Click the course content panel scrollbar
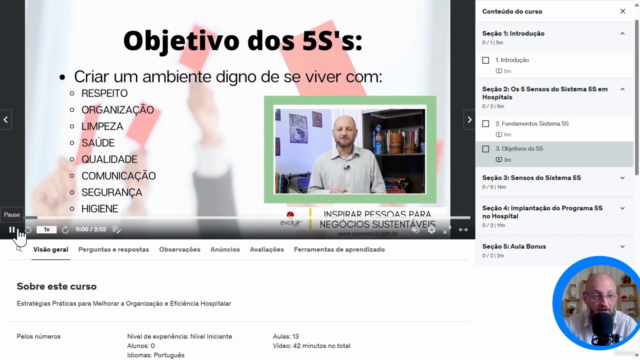Screen dimensions: 640x360 [x=637, y=98]
